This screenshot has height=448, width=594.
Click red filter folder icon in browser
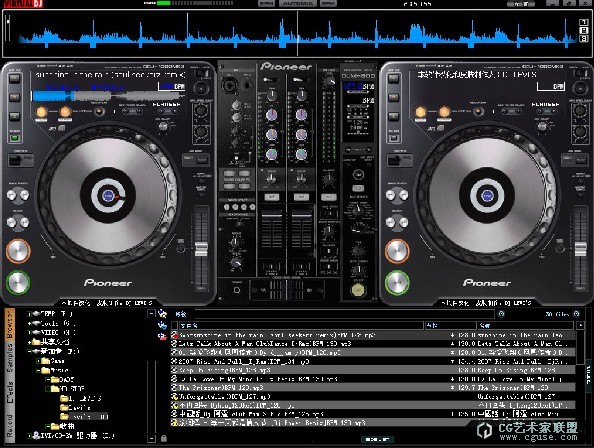tap(162, 336)
